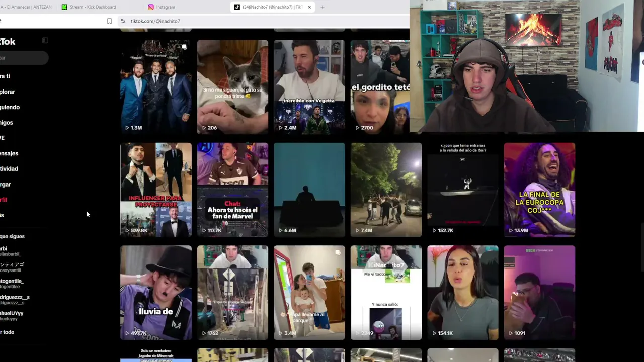Click the multi-photo icon on the 3.4M post

pyautogui.click(x=338, y=252)
